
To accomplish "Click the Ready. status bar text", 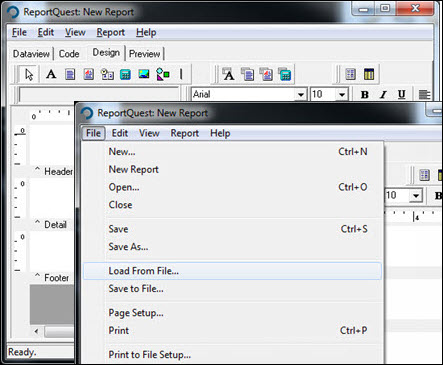I will point(22,352).
